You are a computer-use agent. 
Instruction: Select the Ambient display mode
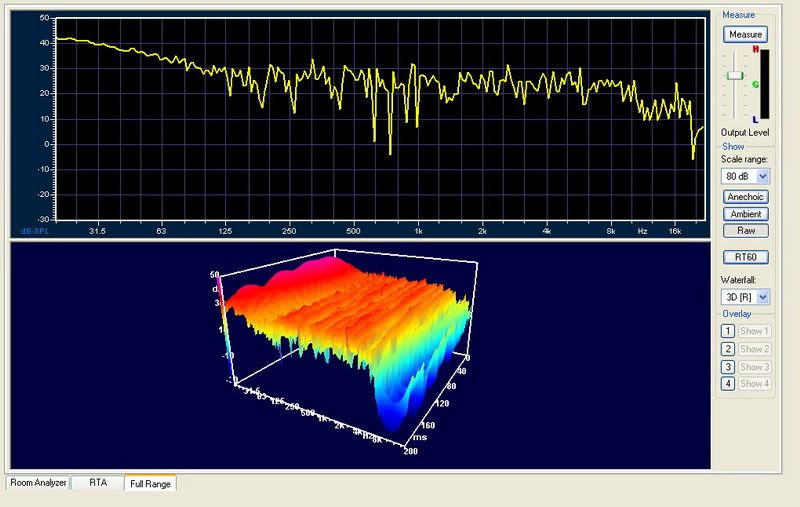745,214
